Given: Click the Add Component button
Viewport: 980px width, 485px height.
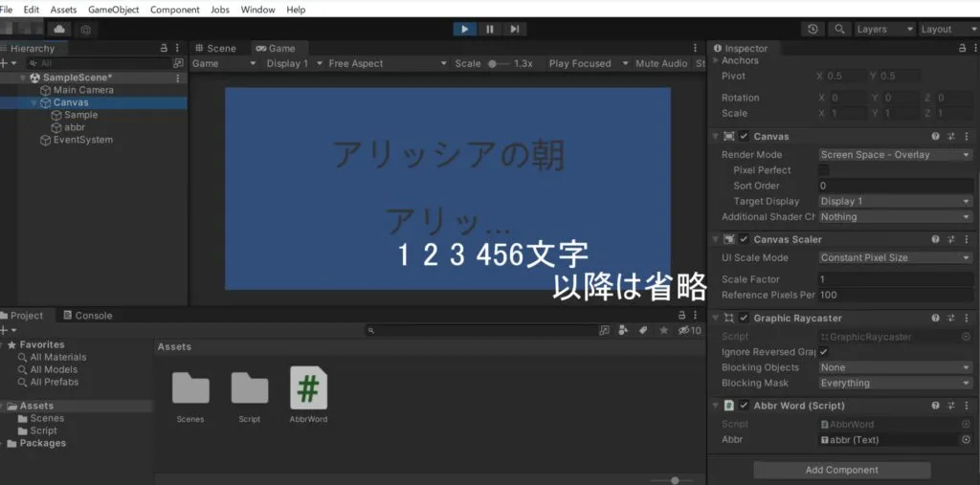Looking at the screenshot, I should pos(842,470).
